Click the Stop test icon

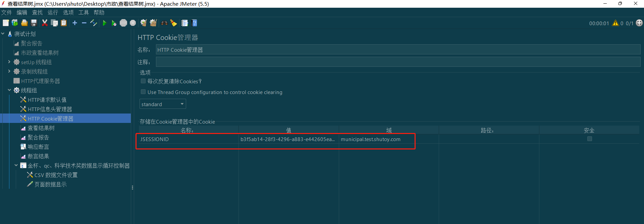coord(123,23)
